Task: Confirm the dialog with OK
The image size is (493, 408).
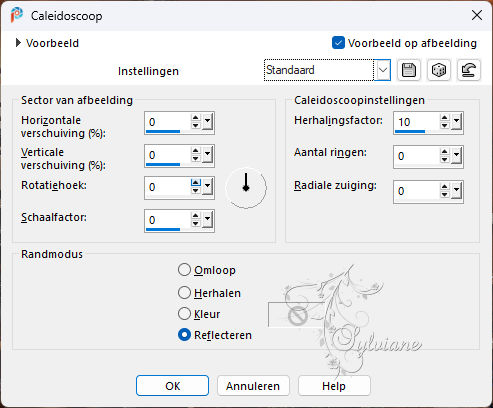Action: [172, 386]
